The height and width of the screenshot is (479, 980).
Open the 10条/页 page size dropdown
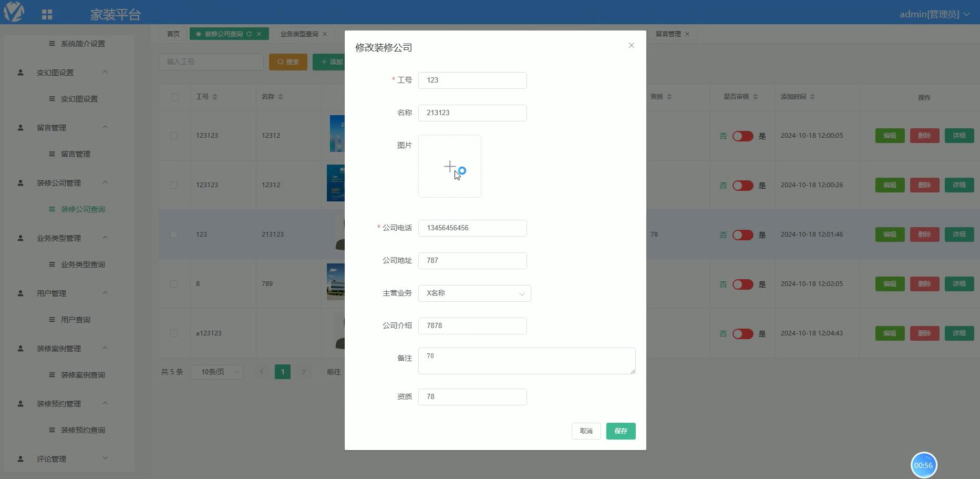tap(216, 372)
